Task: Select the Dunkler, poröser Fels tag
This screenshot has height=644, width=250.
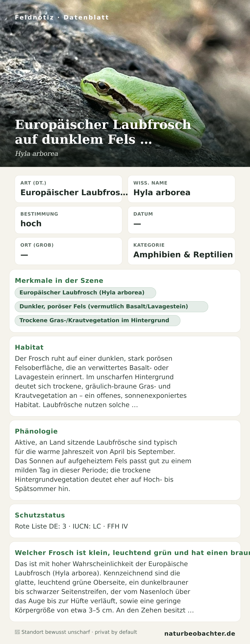Action: pos(111,307)
